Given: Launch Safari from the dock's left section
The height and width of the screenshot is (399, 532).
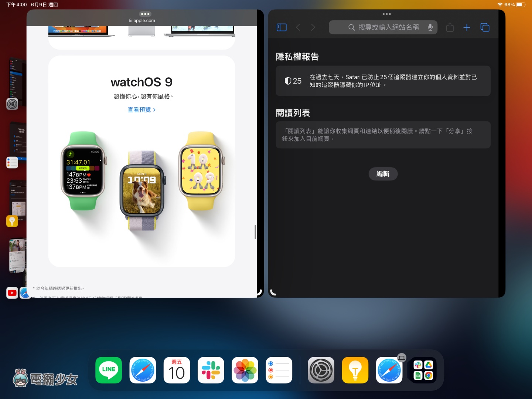Looking at the screenshot, I should click(143, 370).
